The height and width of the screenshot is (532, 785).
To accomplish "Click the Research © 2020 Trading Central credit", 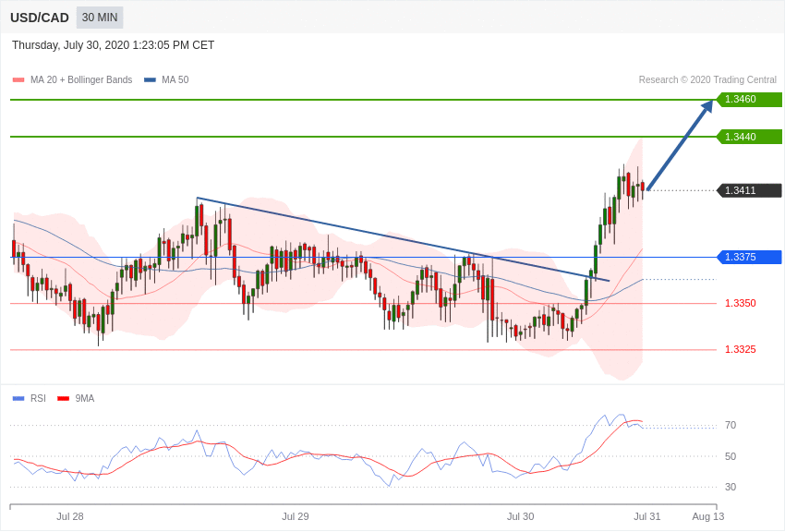I will point(707,80).
